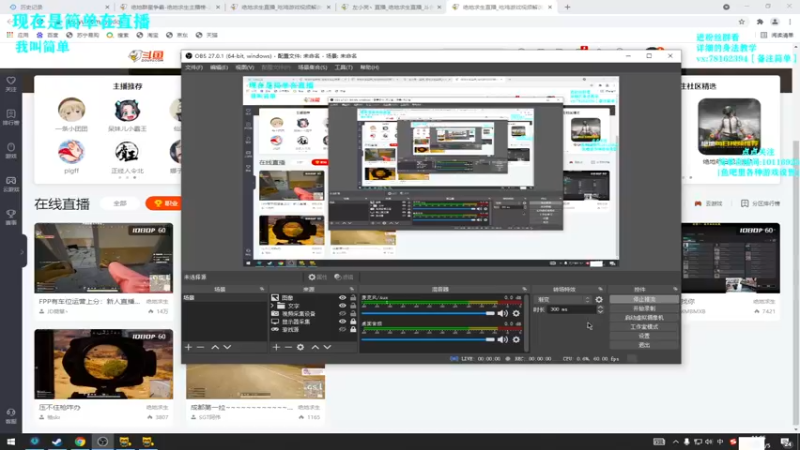Screen dimensions: 800x450
Task: Toggle visibility eye of the last source row
Action: [x=342, y=330]
